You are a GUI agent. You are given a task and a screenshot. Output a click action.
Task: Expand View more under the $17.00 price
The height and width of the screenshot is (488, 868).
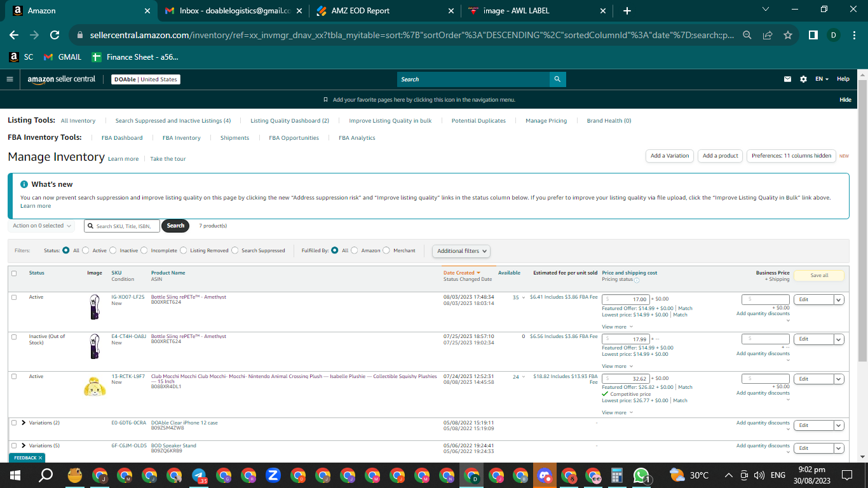pos(616,327)
